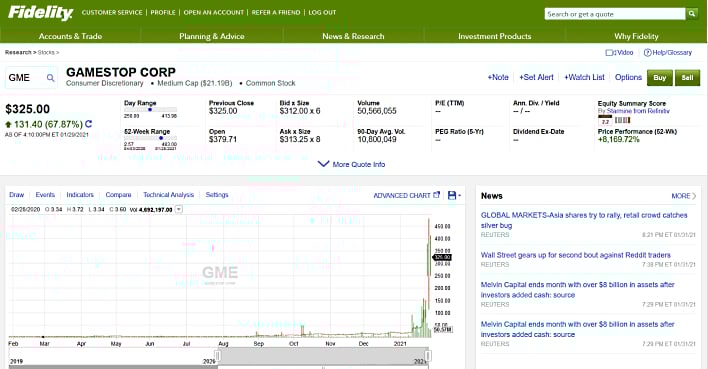Click the Fidelity logo
The image size is (708, 369).
40,12
